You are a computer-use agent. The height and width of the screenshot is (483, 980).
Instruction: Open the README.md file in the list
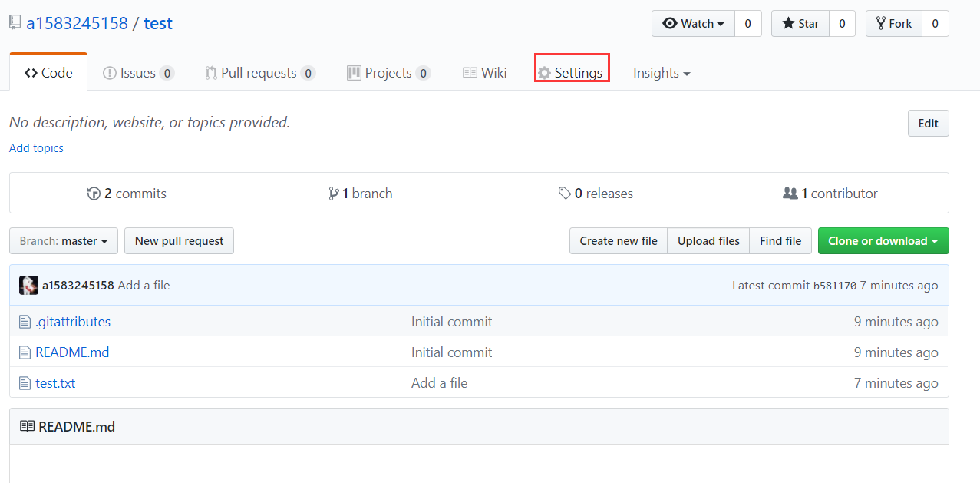[72, 352]
